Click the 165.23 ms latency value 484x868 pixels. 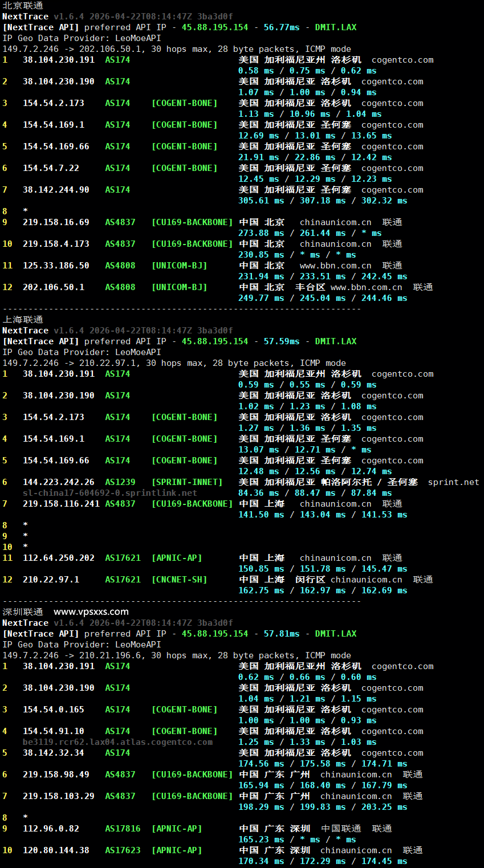261,840
